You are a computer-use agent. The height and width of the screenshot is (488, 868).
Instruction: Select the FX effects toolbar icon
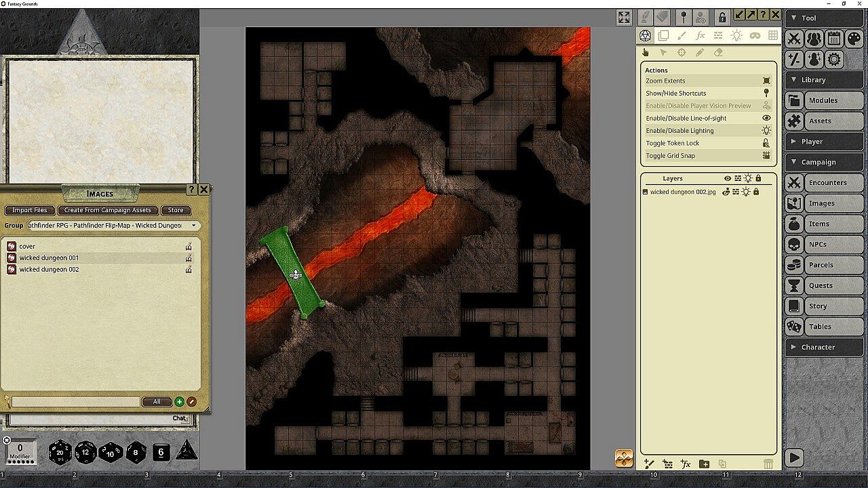pyautogui.click(x=701, y=36)
